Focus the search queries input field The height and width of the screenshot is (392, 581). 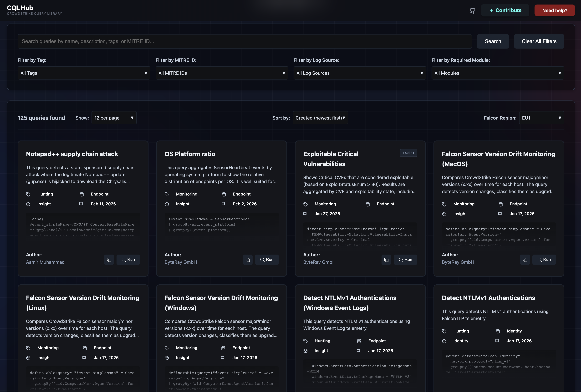pyautogui.click(x=244, y=41)
